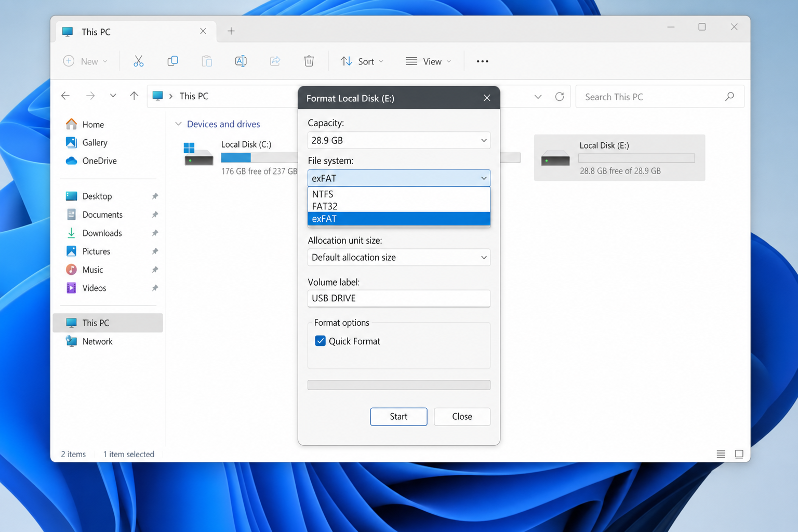Screen dimensions: 798x532
Task: Open Downloads folder in sidebar
Action: pyautogui.click(x=102, y=233)
